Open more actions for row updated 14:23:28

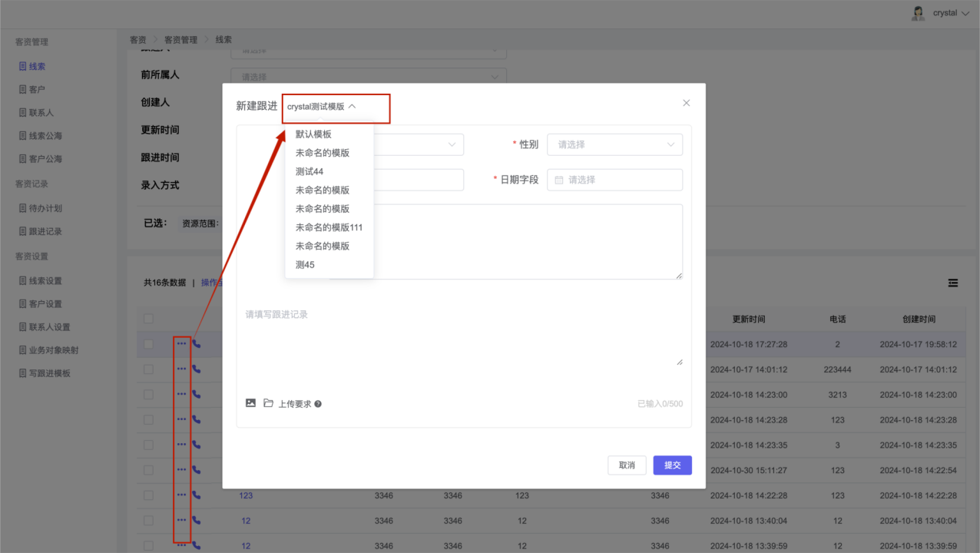click(x=181, y=419)
